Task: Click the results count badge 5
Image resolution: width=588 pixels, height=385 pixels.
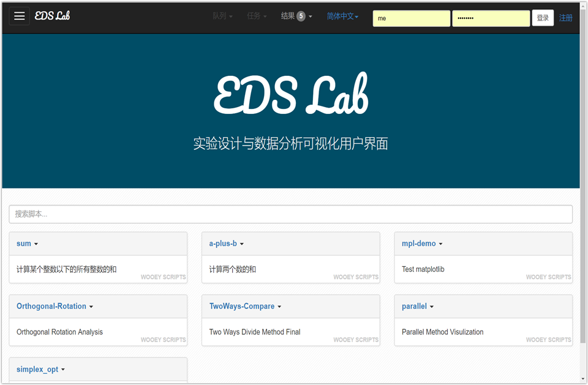Action: click(301, 16)
